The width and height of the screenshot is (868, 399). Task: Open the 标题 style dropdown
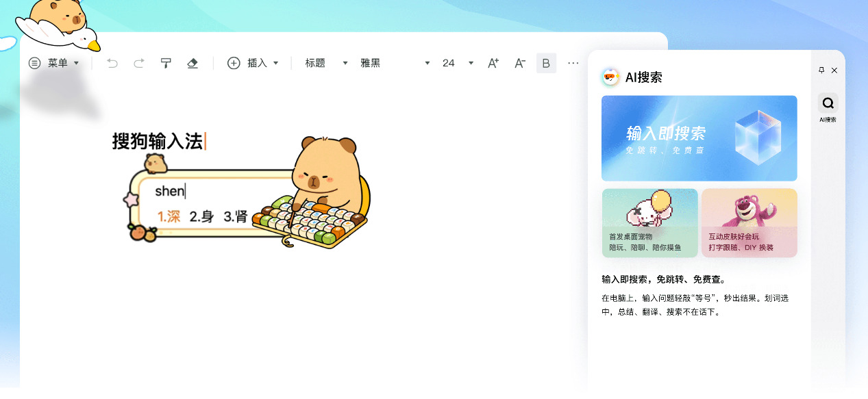click(x=326, y=63)
